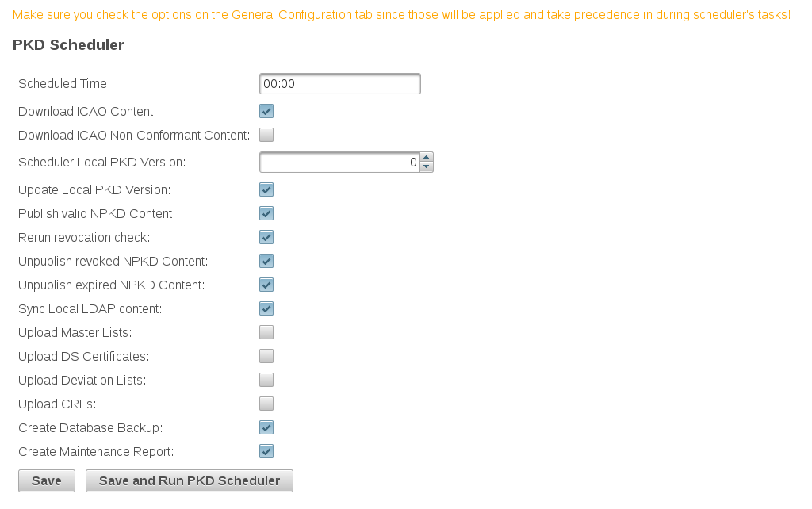Increase Scheduler Local PKD Version value
812x509 pixels.
click(427, 157)
